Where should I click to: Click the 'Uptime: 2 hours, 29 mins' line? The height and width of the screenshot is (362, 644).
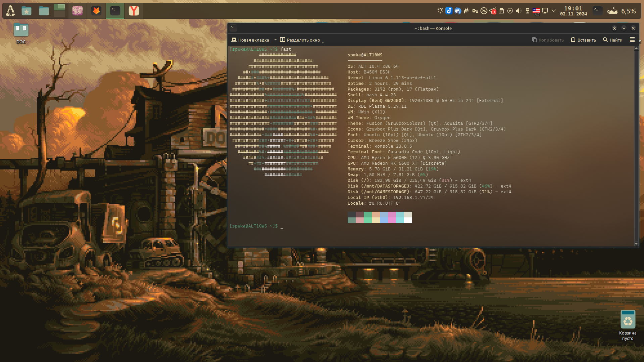point(380,84)
